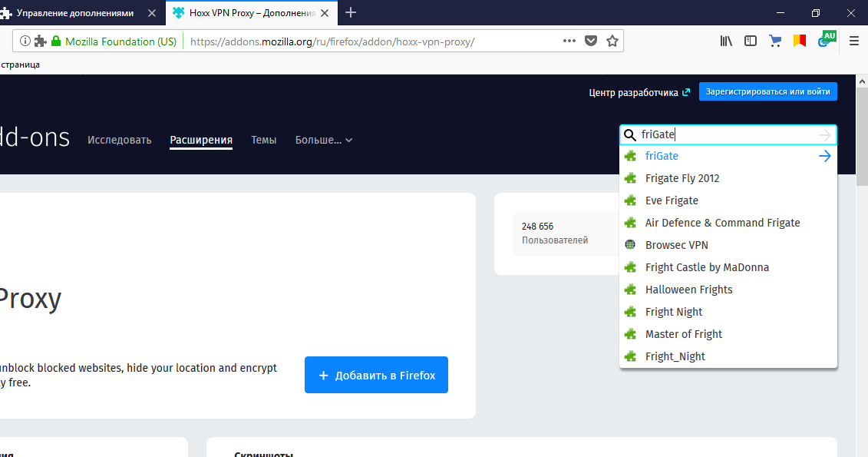Choose the Frigate Fly 2012 suggestion
Screen dimensions: 868x457
click(x=728, y=178)
